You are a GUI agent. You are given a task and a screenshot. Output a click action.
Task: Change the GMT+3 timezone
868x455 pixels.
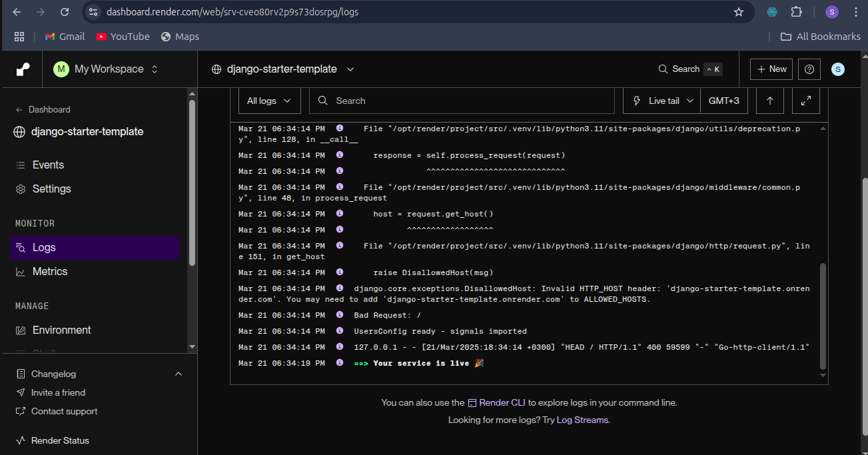(x=724, y=101)
